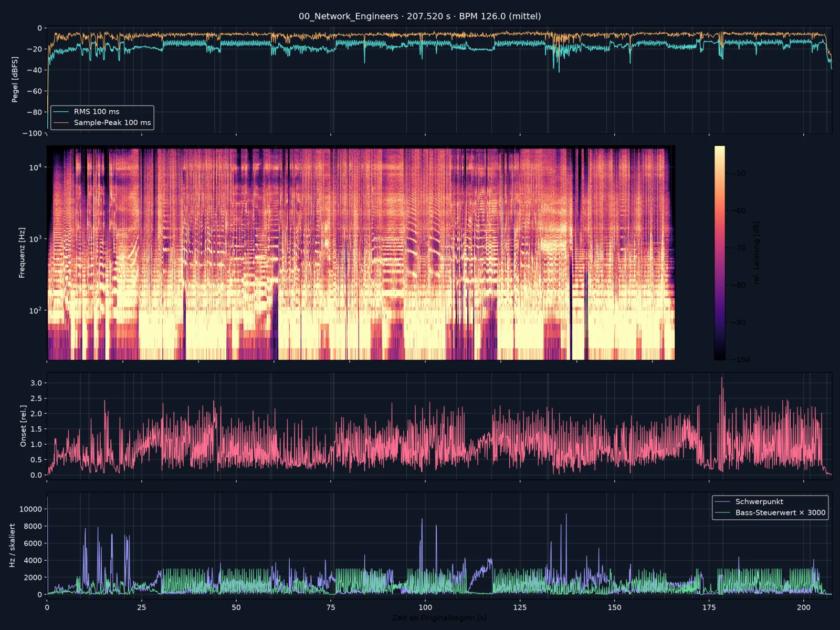Click the '50' time axis tick label
Viewport: 840px width, 630px height.
tap(236, 607)
